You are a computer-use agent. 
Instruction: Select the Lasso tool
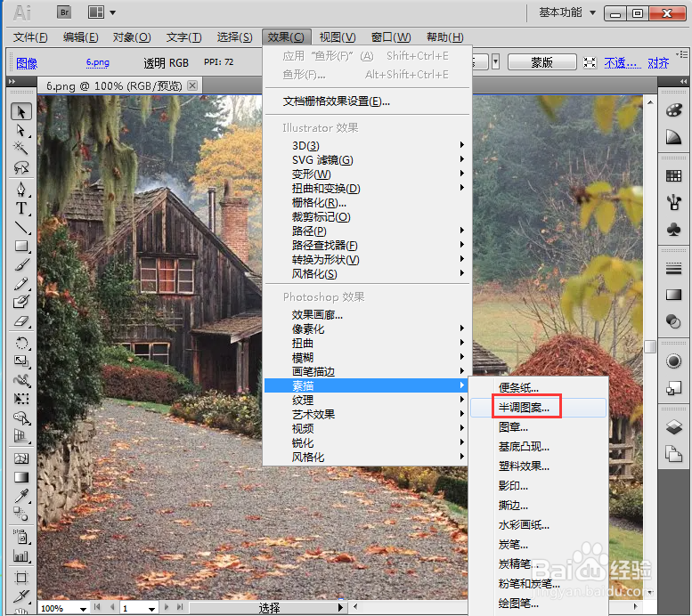[x=20, y=167]
